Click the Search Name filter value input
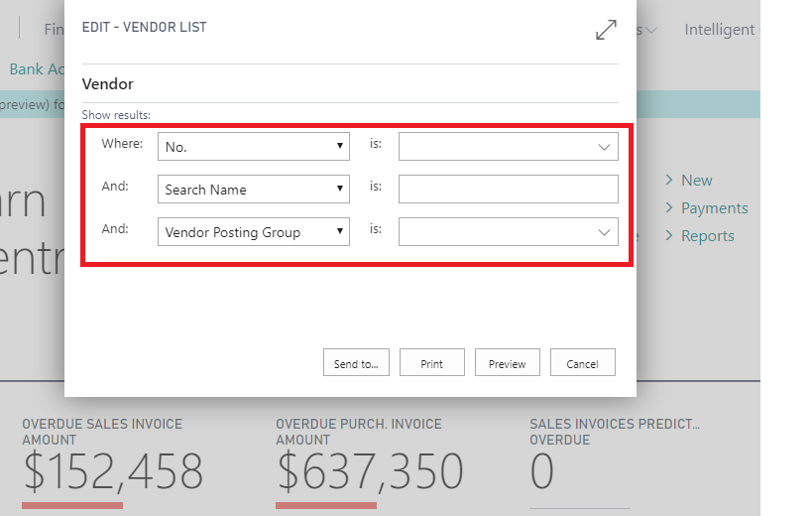Image resolution: width=812 pixels, height=516 pixels. [508, 190]
